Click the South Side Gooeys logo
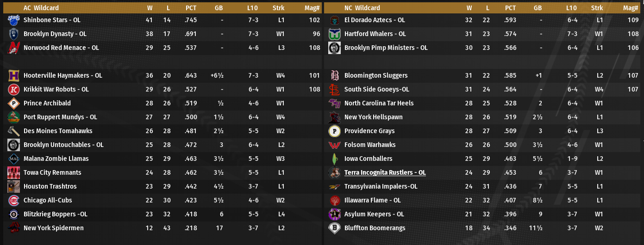The image size is (644, 245). pyautogui.click(x=334, y=90)
